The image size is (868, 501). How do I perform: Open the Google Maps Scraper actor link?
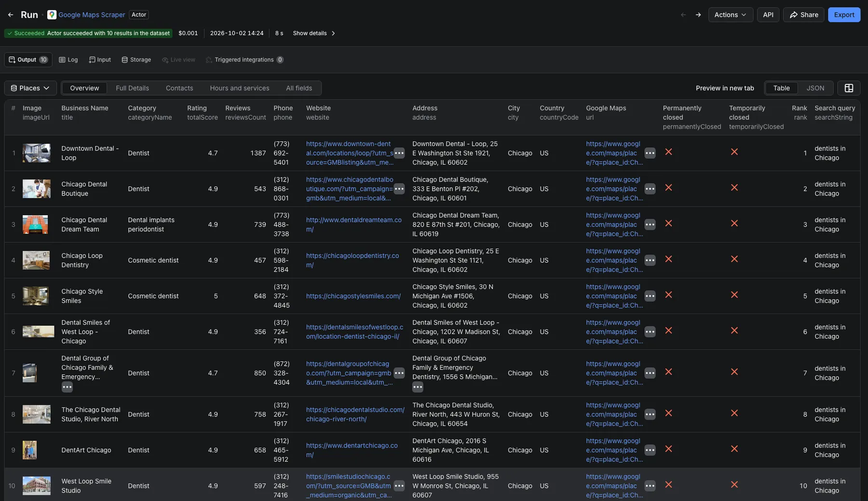[92, 15]
